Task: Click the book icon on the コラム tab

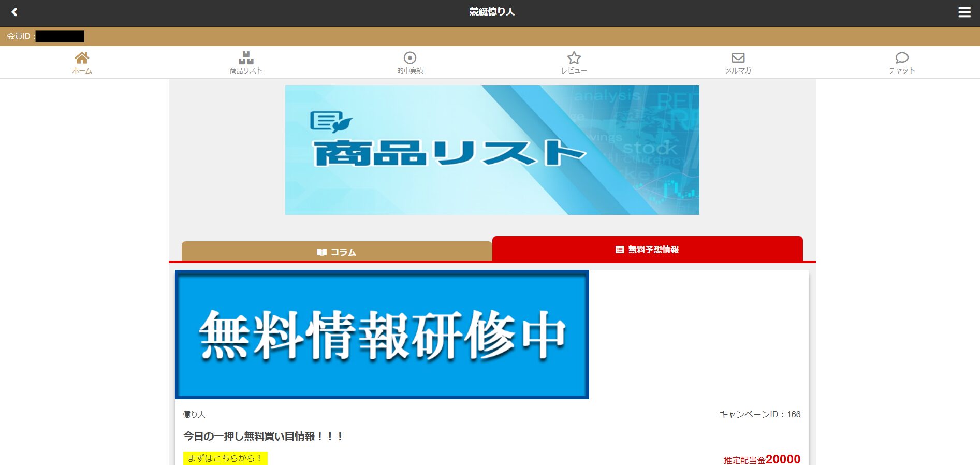Action: [321, 252]
